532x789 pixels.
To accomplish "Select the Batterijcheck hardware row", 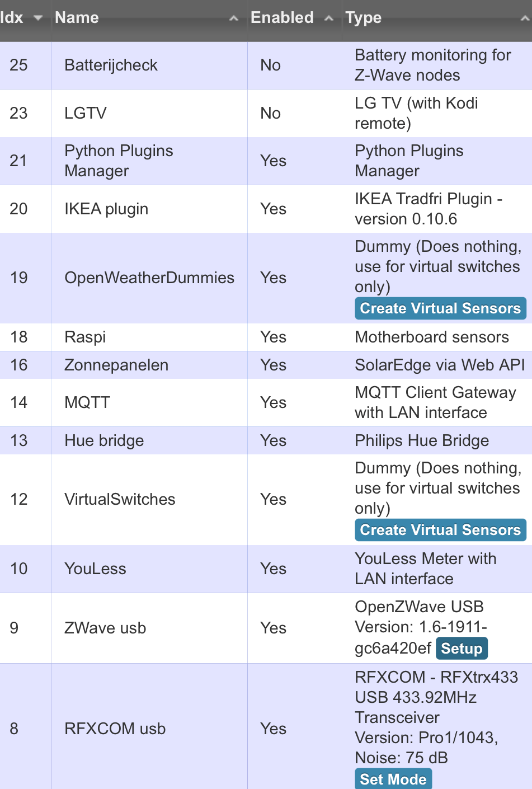I will [266, 65].
